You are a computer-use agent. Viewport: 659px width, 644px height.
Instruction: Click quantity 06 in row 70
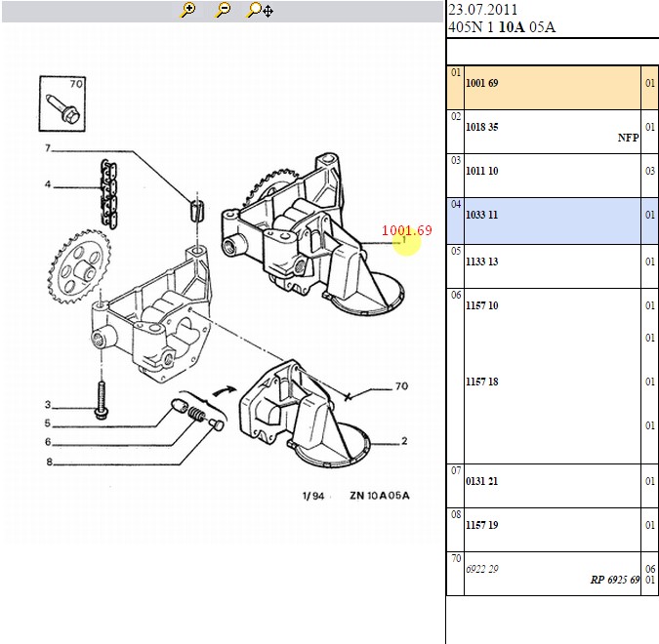coord(650,569)
